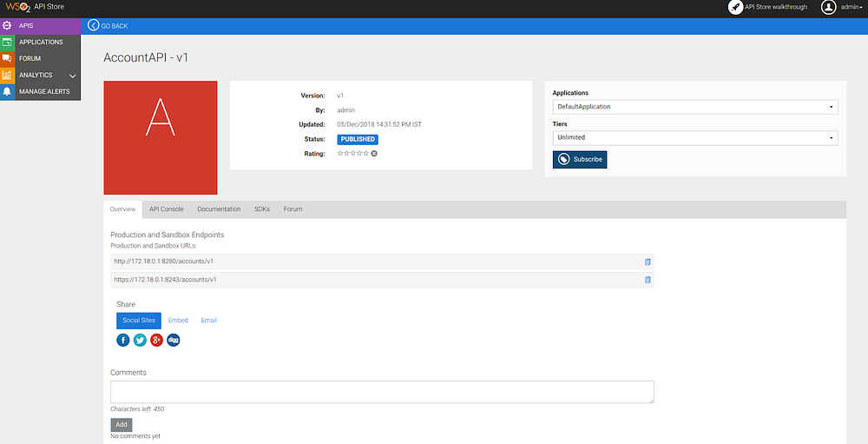Click the PUBLISHED status badge

358,140
